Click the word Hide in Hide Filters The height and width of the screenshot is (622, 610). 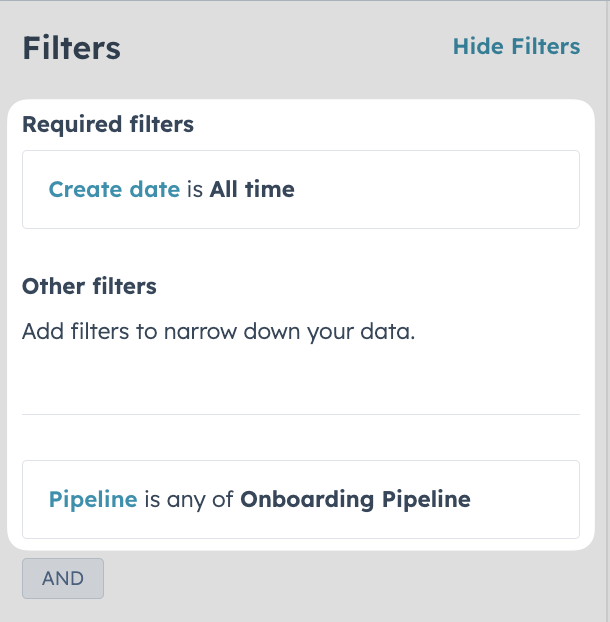[478, 46]
